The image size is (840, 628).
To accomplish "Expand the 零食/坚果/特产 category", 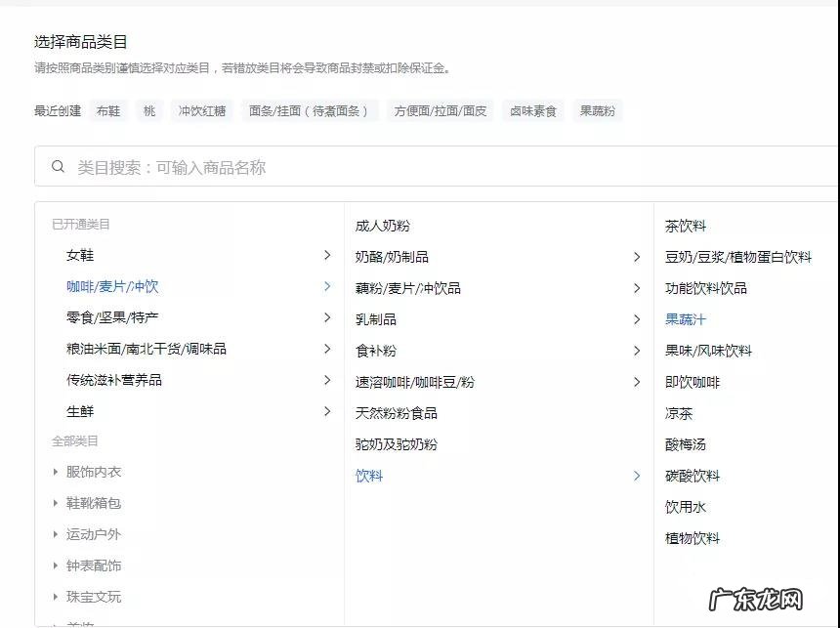I will click(327, 317).
